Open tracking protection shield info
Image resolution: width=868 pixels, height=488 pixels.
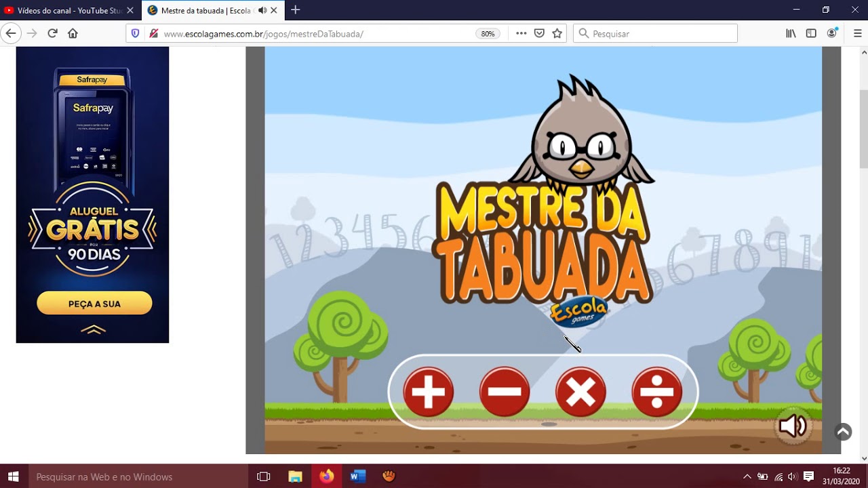coord(135,33)
